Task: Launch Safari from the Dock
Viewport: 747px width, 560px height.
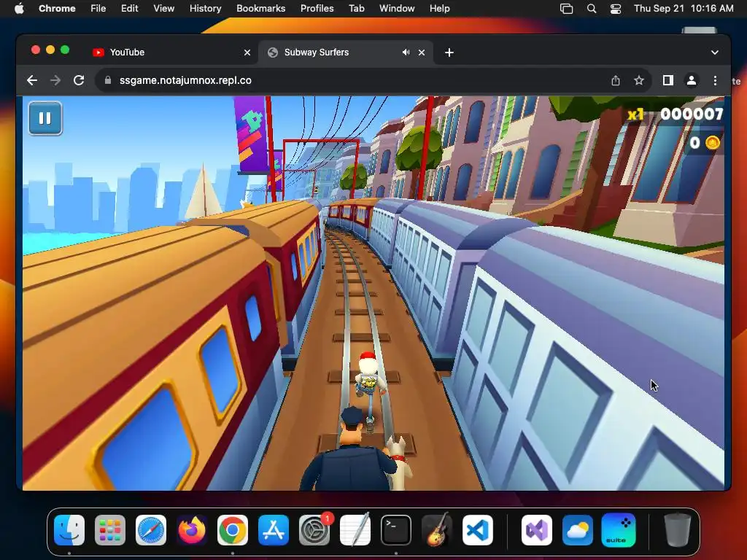Action: 151,529
